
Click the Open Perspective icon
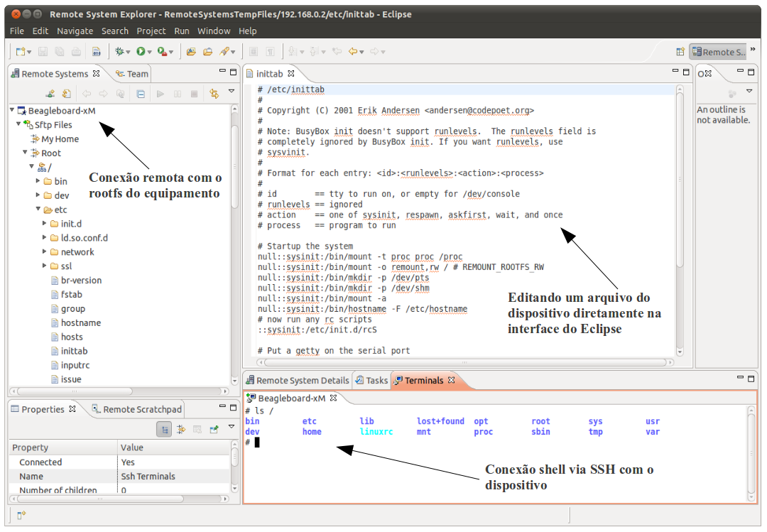(x=680, y=52)
